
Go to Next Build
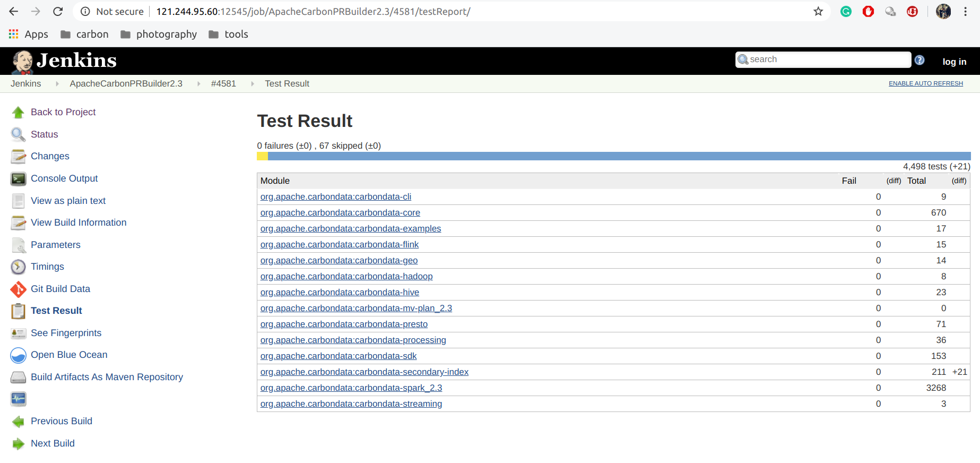(x=53, y=443)
